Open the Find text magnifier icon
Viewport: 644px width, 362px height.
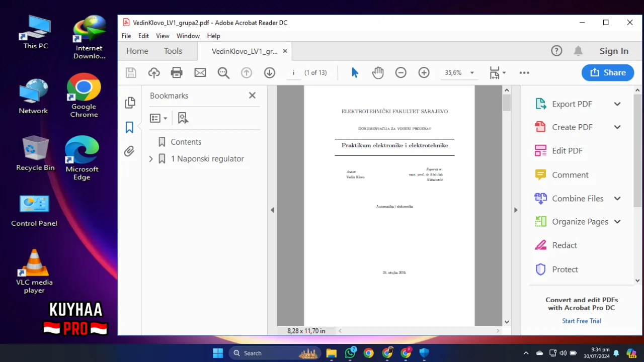click(223, 72)
